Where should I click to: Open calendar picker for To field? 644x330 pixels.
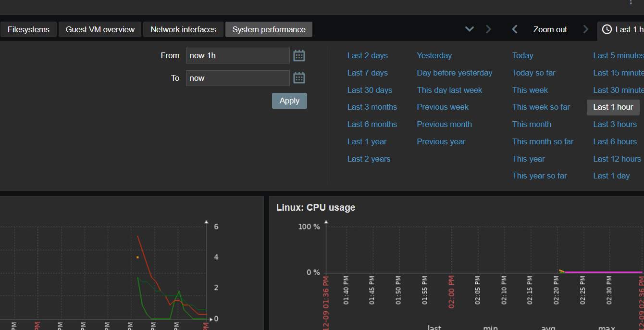(x=299, y=78)
